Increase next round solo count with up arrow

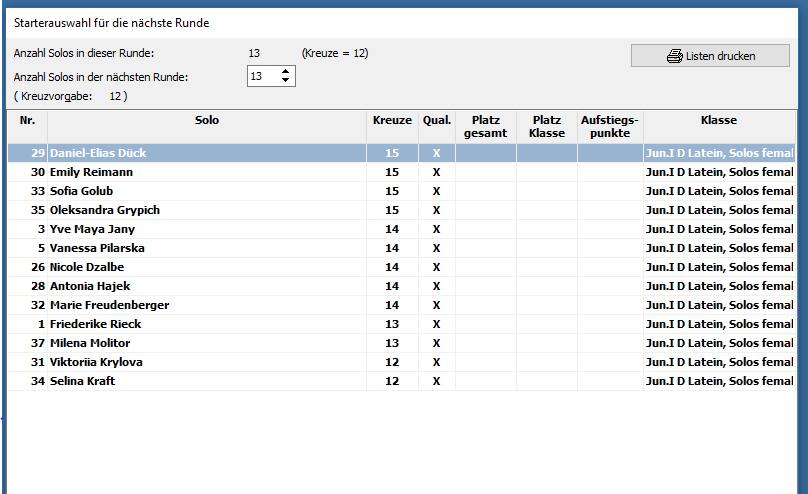(x=286, y=72)
